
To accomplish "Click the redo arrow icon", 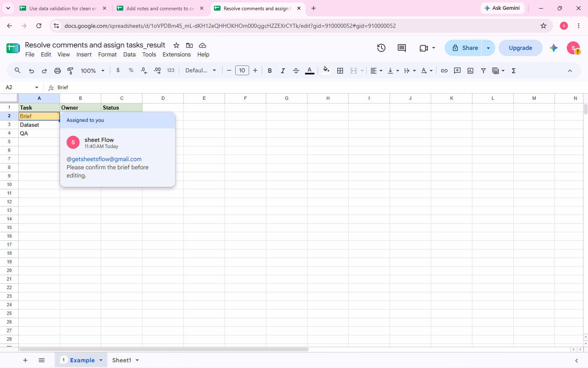I will [x=45, y=71].
